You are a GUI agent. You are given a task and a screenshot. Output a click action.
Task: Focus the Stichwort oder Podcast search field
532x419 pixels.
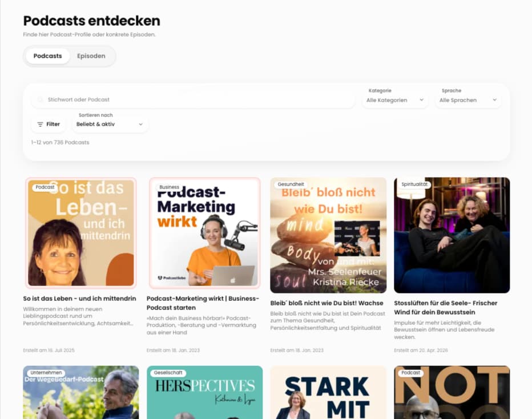point(193,100)
